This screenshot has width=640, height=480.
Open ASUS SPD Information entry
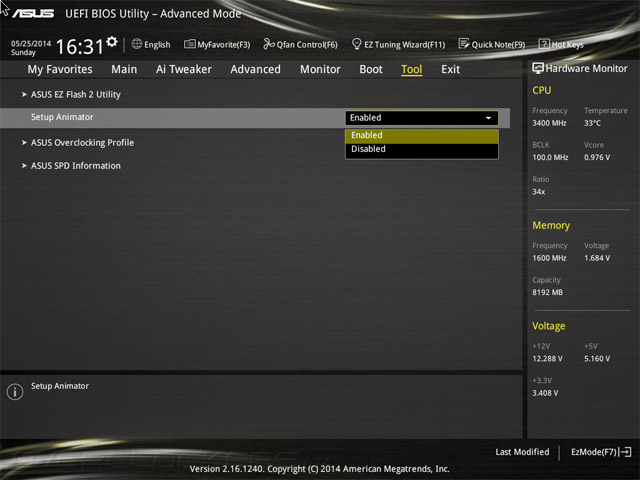pyautogui.click(x=76, y=166)
